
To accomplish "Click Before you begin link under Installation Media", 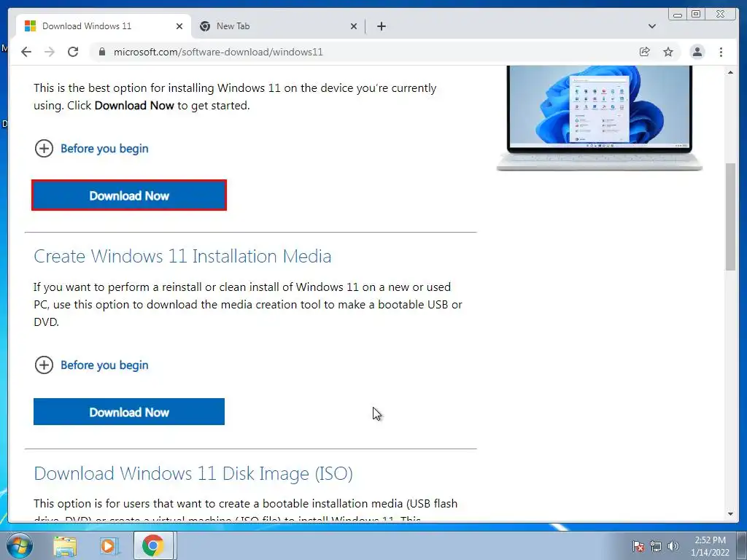I will 104,365.
